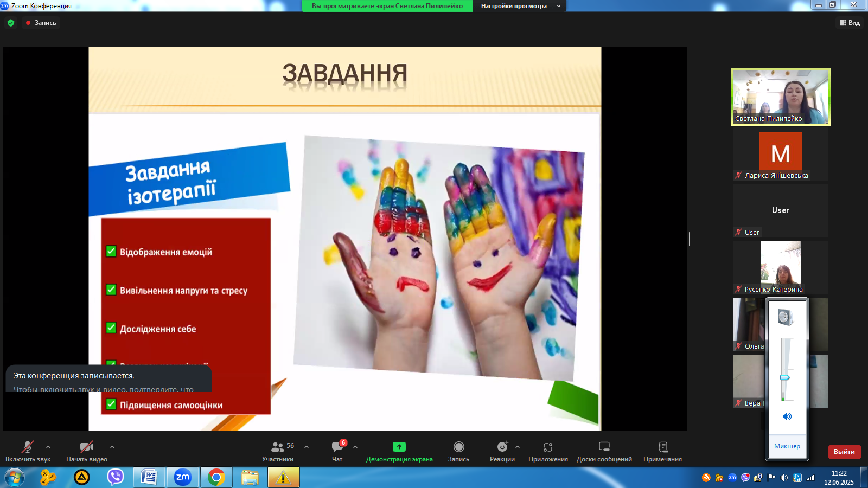868x488 pixels.
Task: Select Русенко Катерина video tile
Action: coord(781,267)
